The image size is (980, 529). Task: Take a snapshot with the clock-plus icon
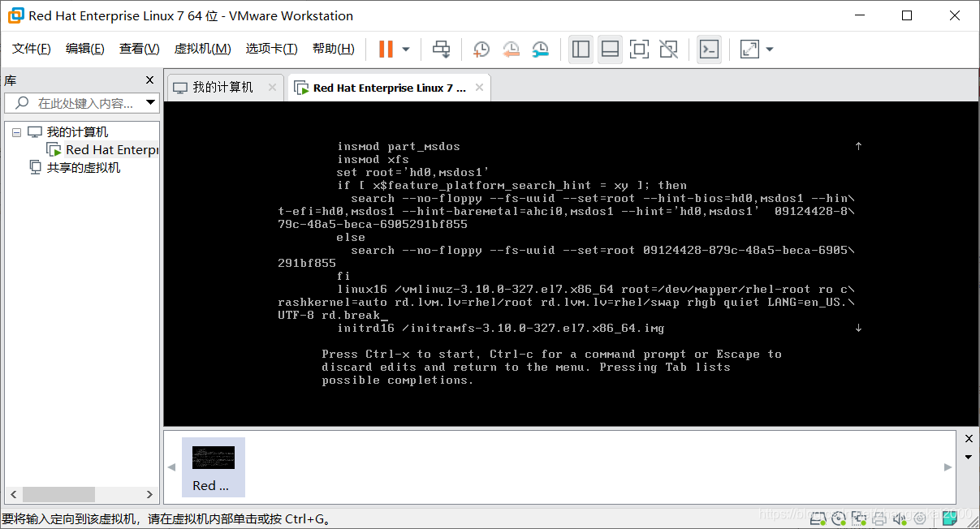(x=481, y=49)
